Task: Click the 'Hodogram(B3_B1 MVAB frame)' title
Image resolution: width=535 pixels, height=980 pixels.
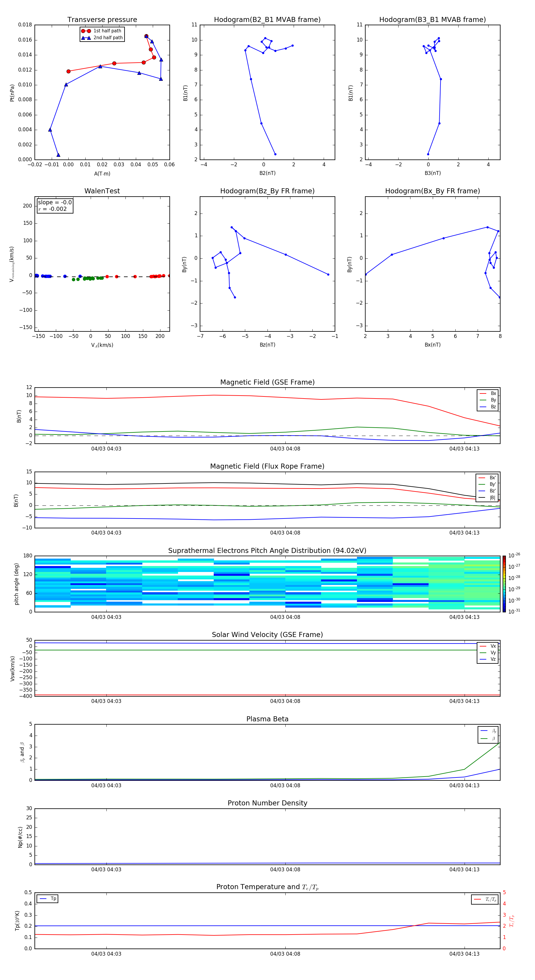Action: pyautogui.click(x=432, y=20)
